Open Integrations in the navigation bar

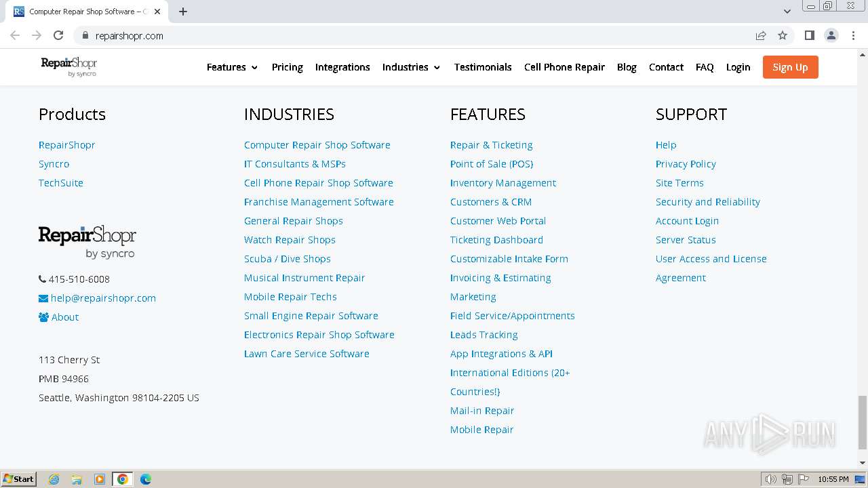tap(342, 67)
